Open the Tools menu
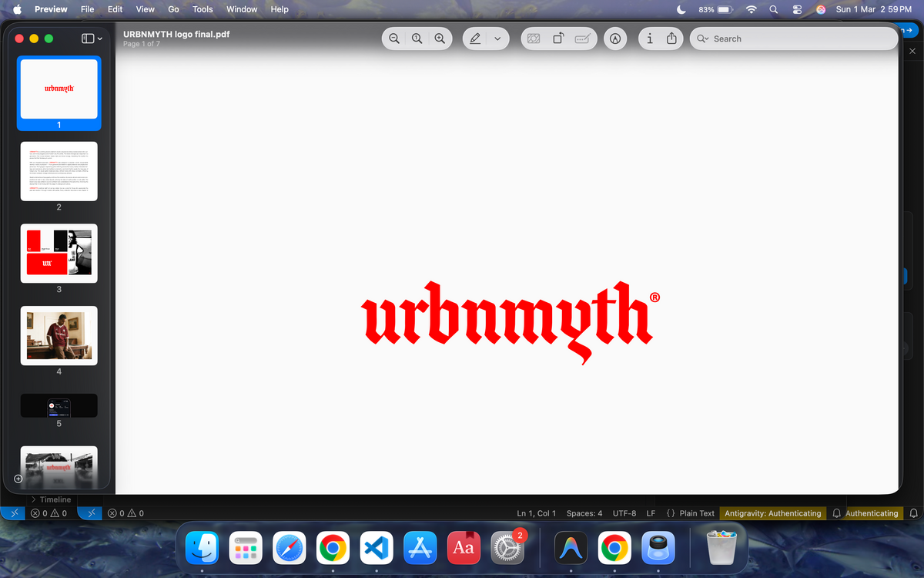Viewport: 924px width, 578px height. click(x=203, y=9)
